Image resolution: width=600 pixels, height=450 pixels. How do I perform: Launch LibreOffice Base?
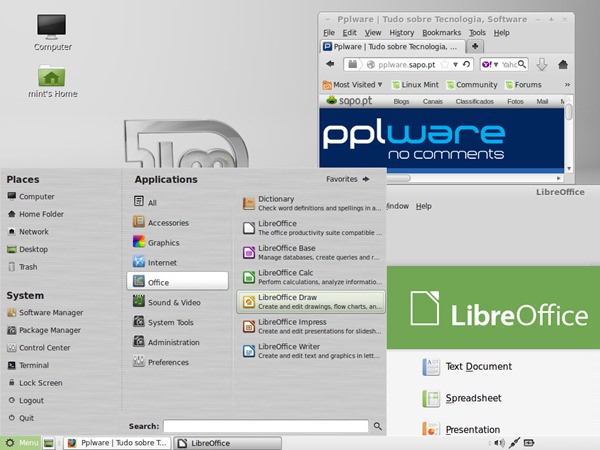point(311,253)
